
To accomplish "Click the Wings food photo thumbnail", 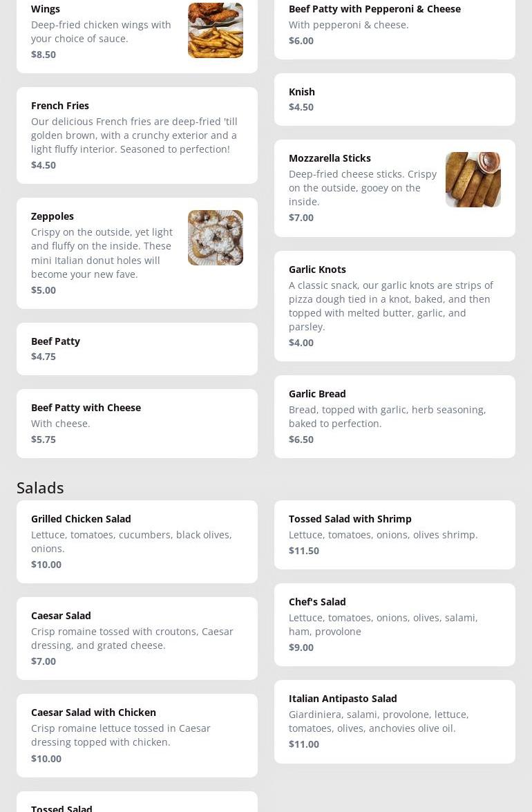I will 215,30.
